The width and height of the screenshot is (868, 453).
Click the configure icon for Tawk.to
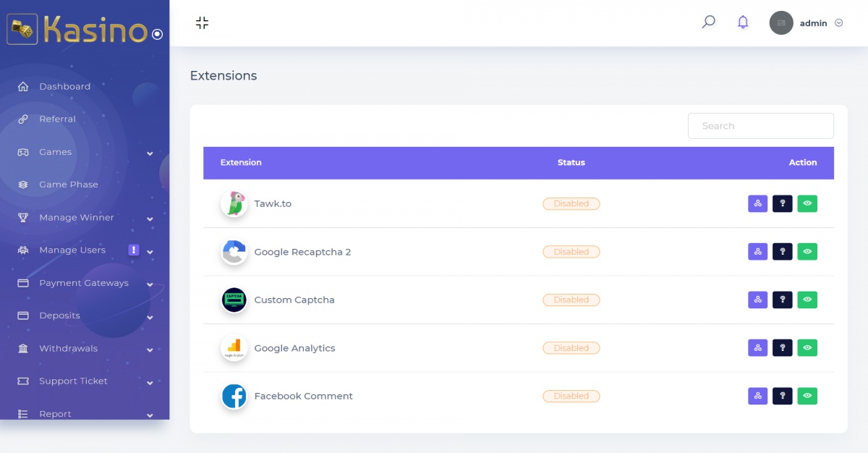tap(757, 204)
